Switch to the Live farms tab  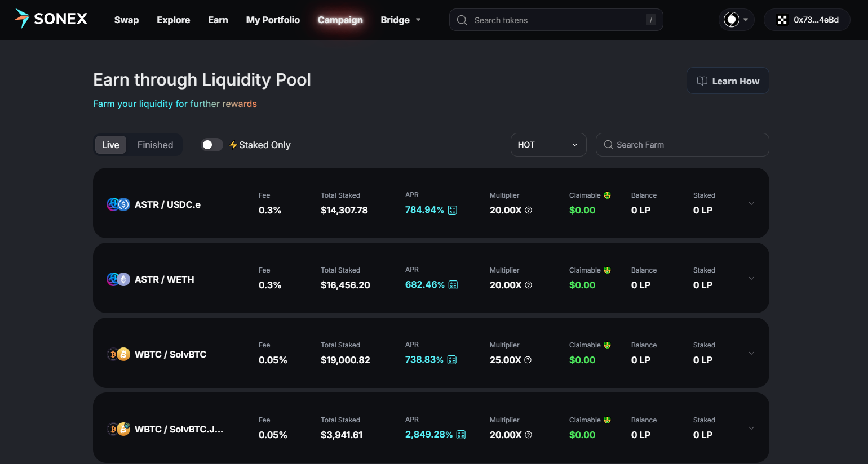coord(110,145)
